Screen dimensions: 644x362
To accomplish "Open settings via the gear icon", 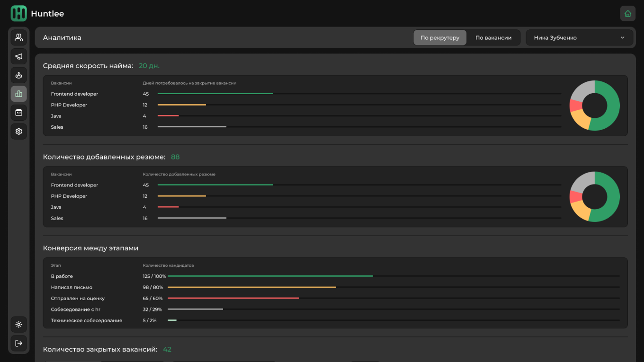I will tap(19, 132).
